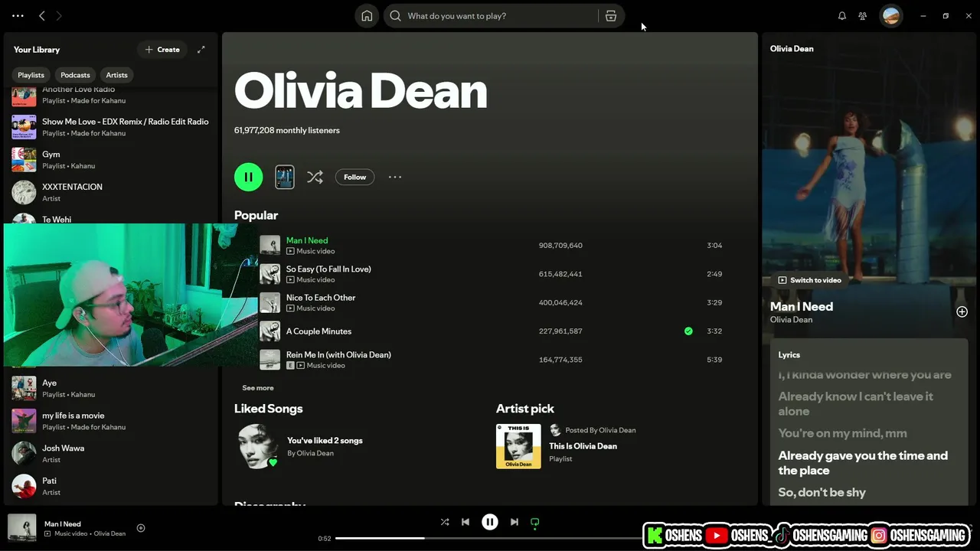The image size is (980, 551).
Task: Go forward with the right arrow
Action: [x=59, y=15]
